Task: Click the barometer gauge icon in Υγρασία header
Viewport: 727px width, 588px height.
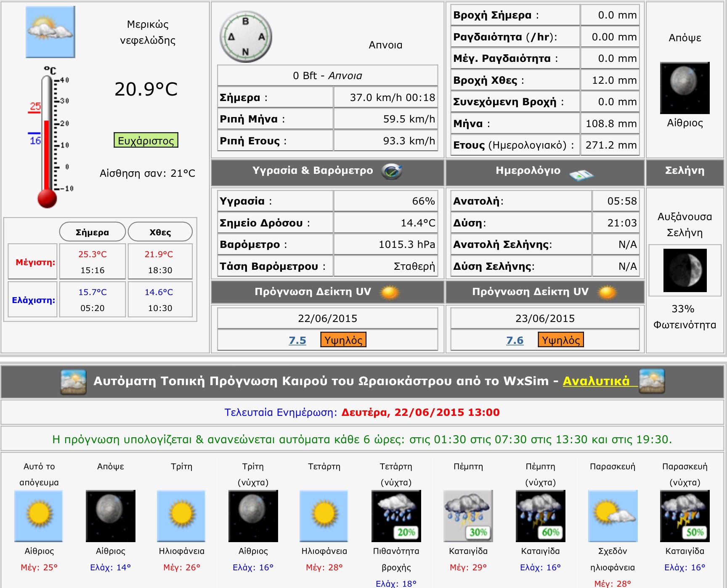Action: click(392, 171)
